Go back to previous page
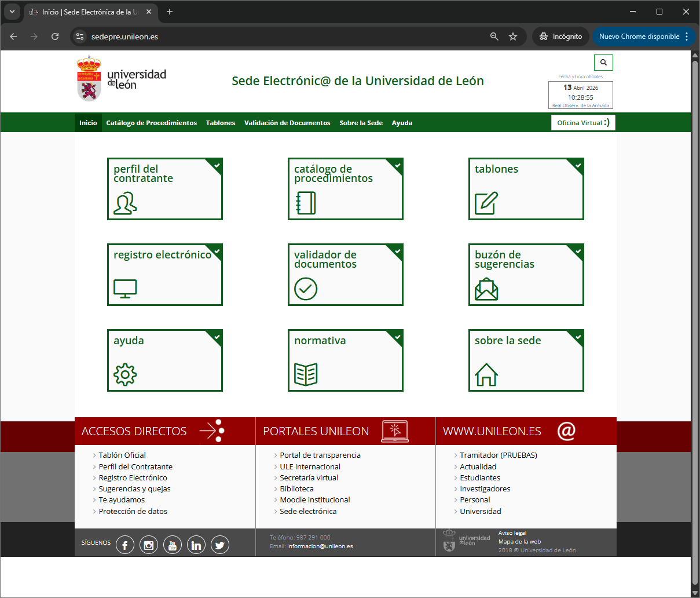The image size is (700, 598). click(13, 37)
